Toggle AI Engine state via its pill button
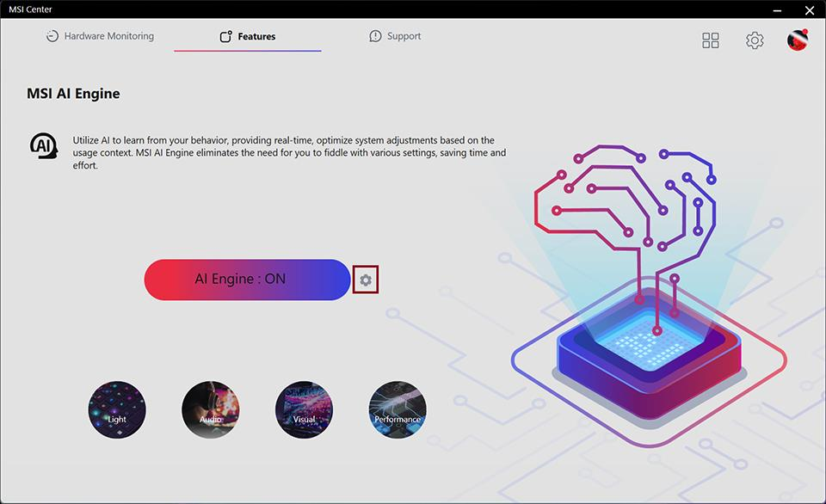The height and width of the screenshot is (504, 826). click(x=247, y=280)
